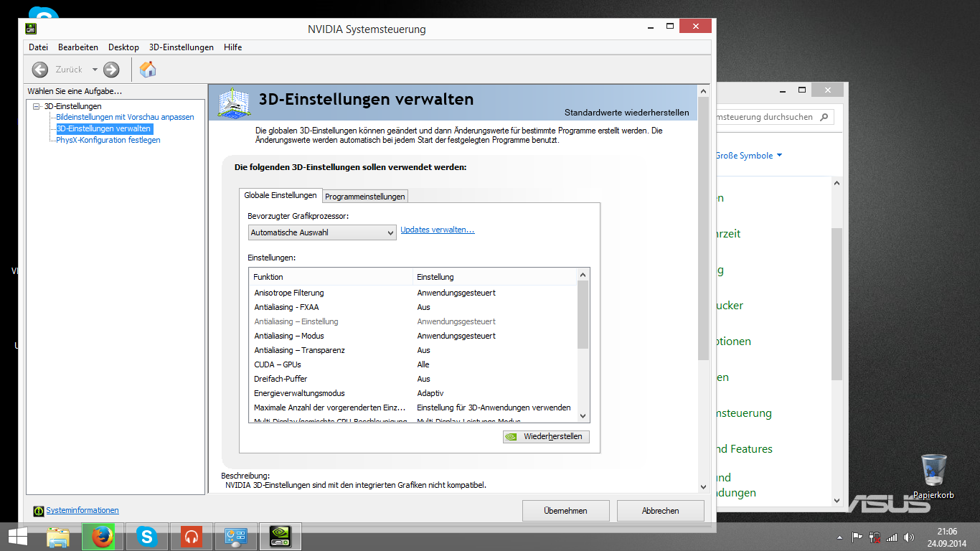Select the Dreifach-Puffer row
Screen dimensions: 980x551
coord(413,379)
